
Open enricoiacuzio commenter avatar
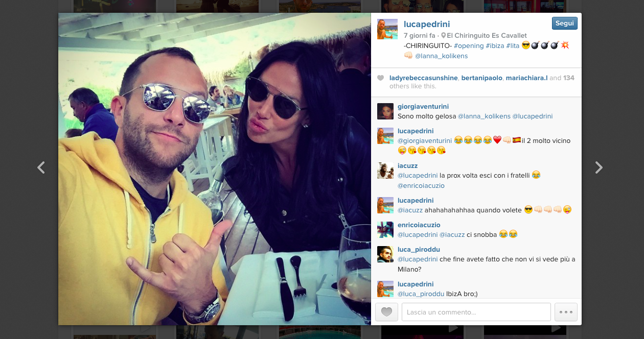385,230
